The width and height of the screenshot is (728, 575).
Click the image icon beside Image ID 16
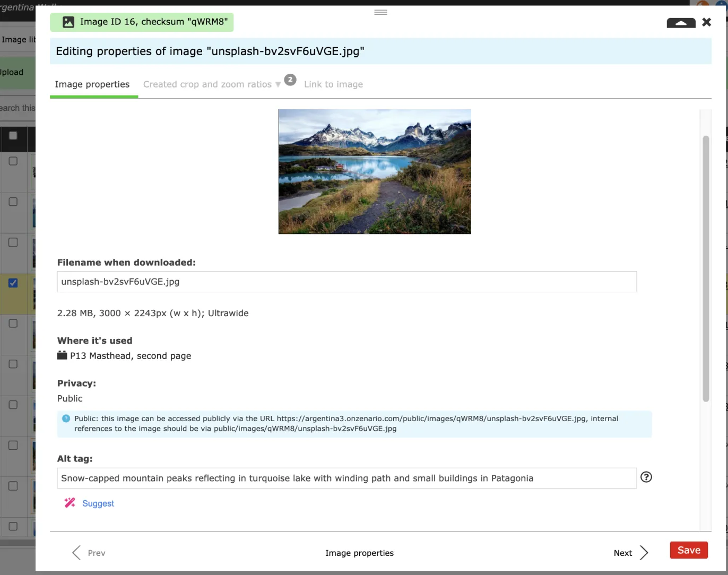[68, 22]
